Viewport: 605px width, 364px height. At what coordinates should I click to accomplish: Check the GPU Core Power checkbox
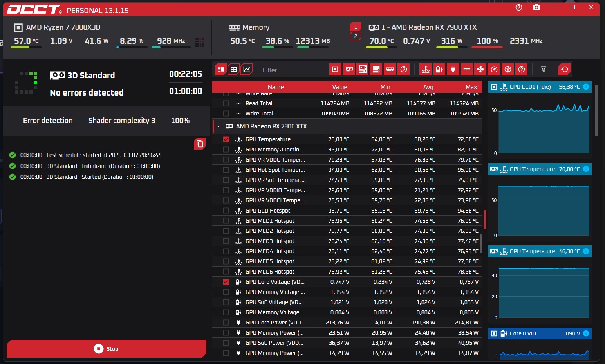click(226, 323)
